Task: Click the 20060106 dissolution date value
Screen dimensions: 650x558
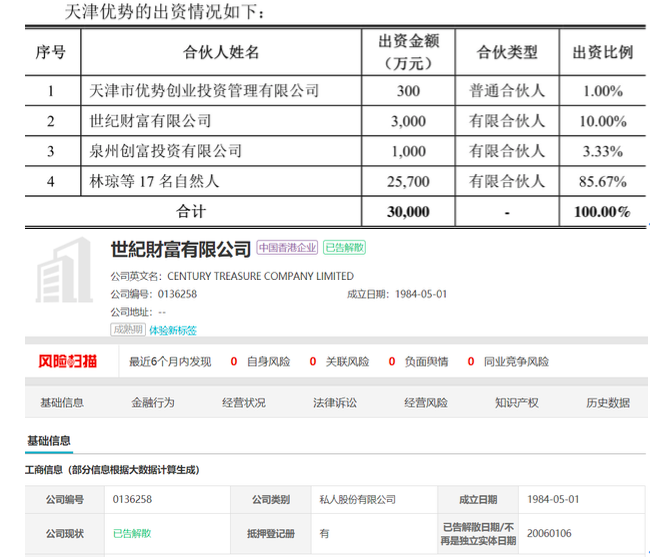Action: pos(549,533)
